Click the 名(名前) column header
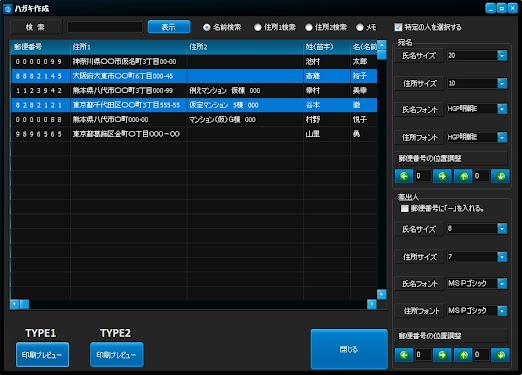522x375 pixels. 364,47
